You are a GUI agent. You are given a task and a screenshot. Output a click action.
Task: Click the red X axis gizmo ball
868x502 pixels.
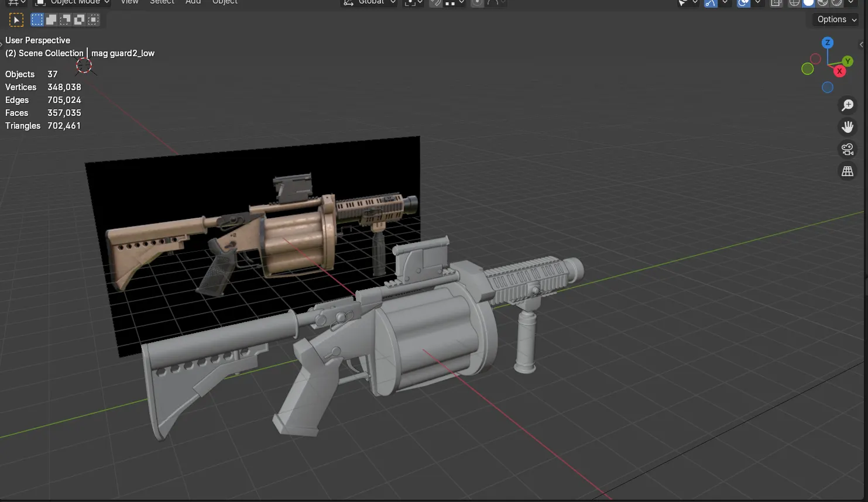point(839,71)
